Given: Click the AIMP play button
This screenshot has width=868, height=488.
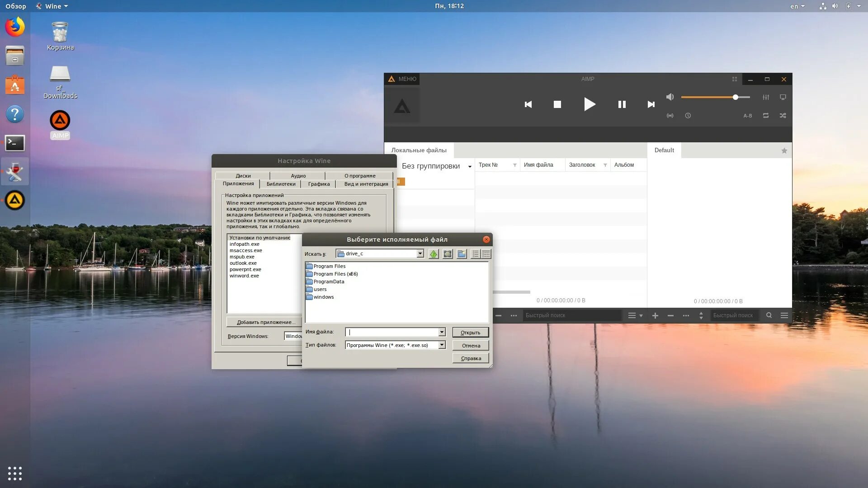Looking at the screenshot, I should pos(589,104).
